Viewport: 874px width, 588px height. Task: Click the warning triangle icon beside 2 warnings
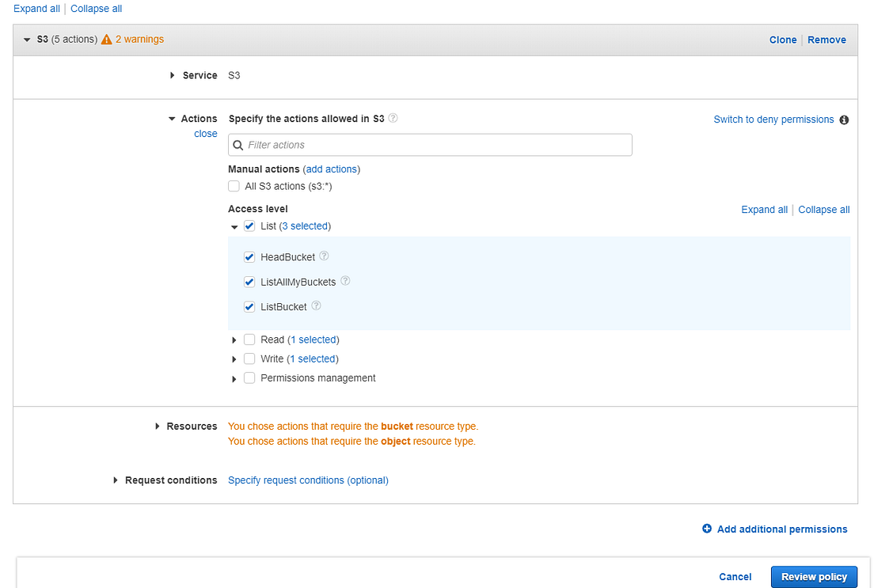(x=107, y=40)
